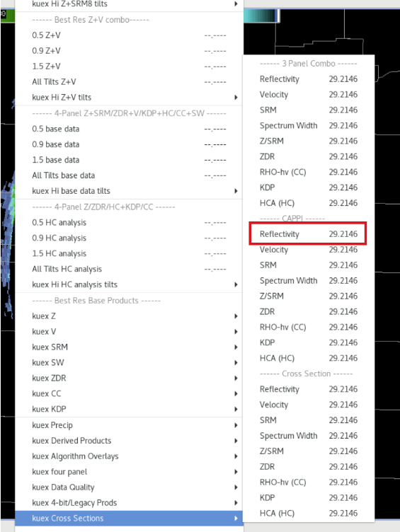
Task: Select CAPPI HCA (HC) entry
Action: (x=309, y=358)
